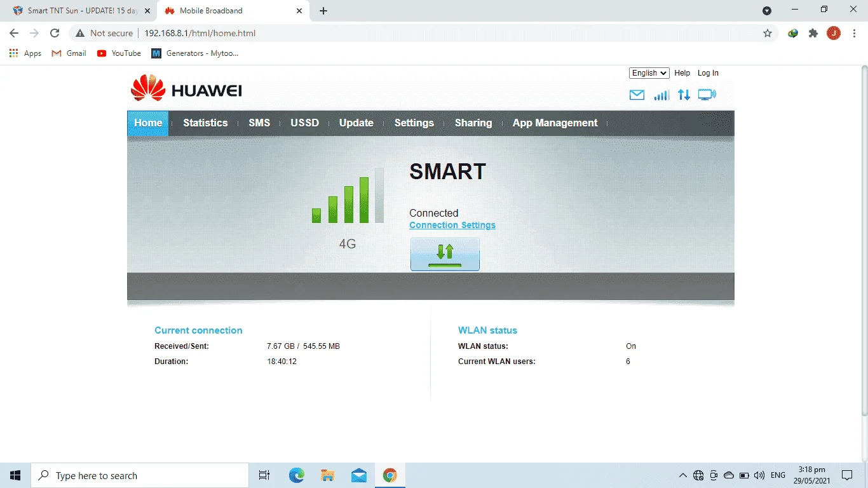Click the ENG input language indicator
The image size is (868, 488).
click(778, 475)
